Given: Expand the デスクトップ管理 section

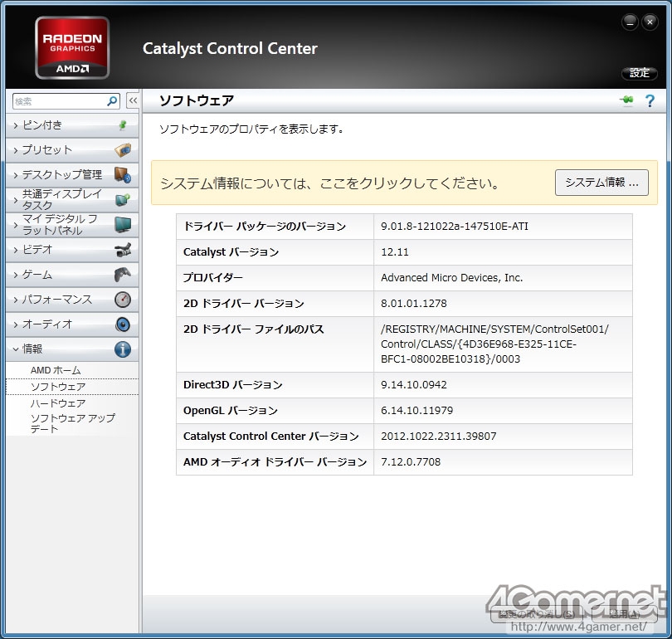Looking at the screenshot, I should [x=72, y=175].
